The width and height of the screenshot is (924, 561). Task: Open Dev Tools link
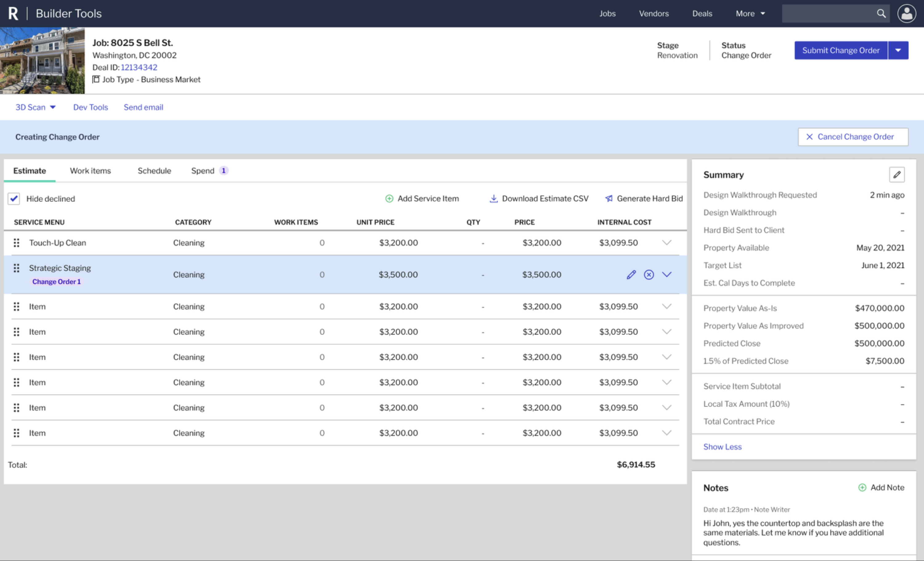click(x=90, y=107)
